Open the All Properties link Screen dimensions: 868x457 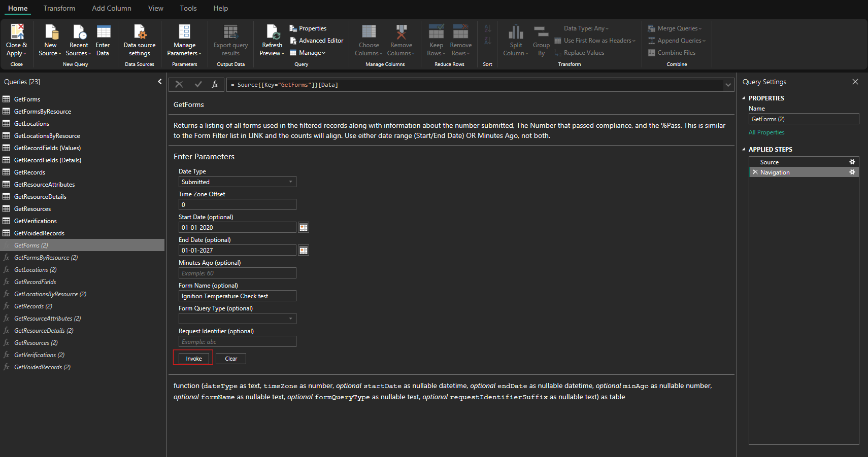[x=766, y=132]
